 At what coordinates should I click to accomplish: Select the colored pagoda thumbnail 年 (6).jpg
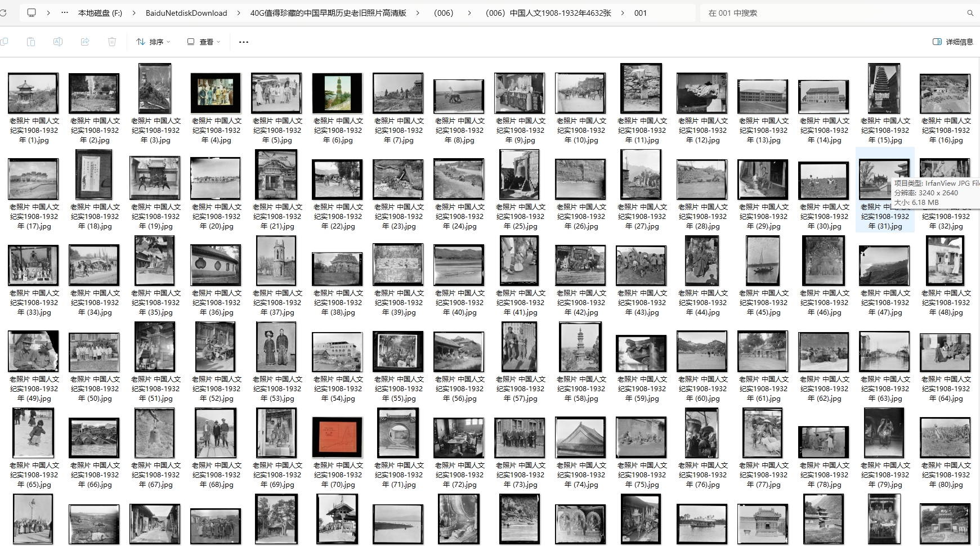337,93
